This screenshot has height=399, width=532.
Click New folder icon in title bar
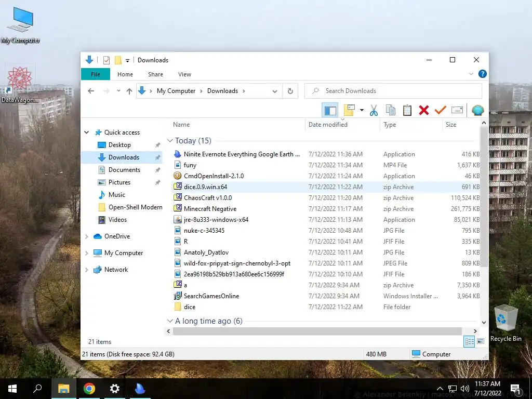(118, 60)
